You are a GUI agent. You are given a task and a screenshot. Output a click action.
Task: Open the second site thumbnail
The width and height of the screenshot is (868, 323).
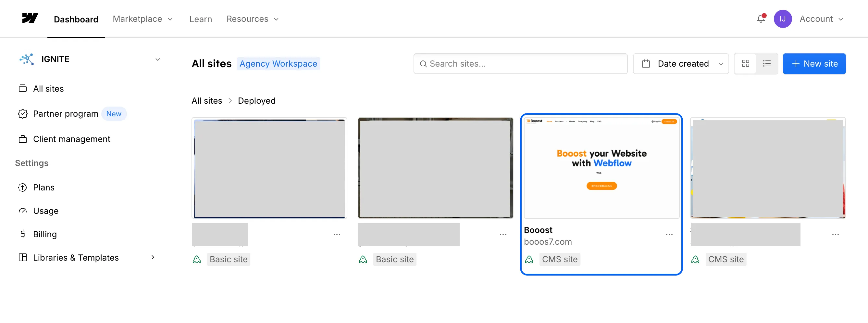point(435,168)
